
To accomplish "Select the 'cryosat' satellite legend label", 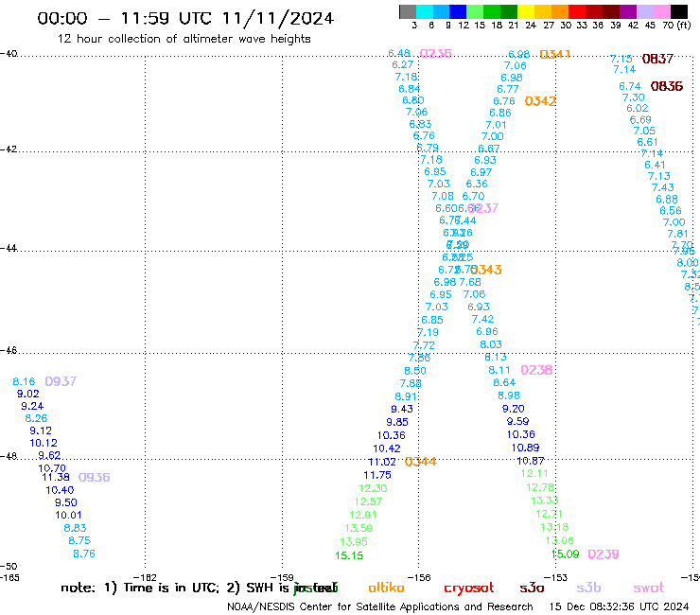I will [x=469, y=588].
